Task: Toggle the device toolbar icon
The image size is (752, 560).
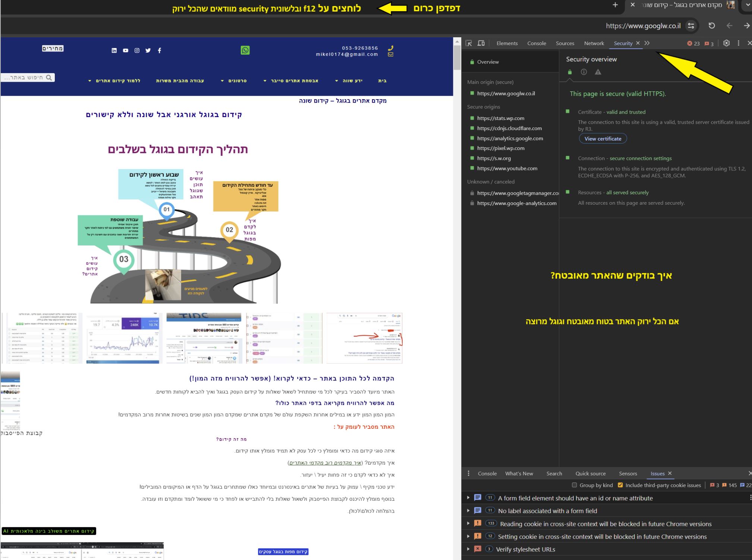Action: [481, 43]
